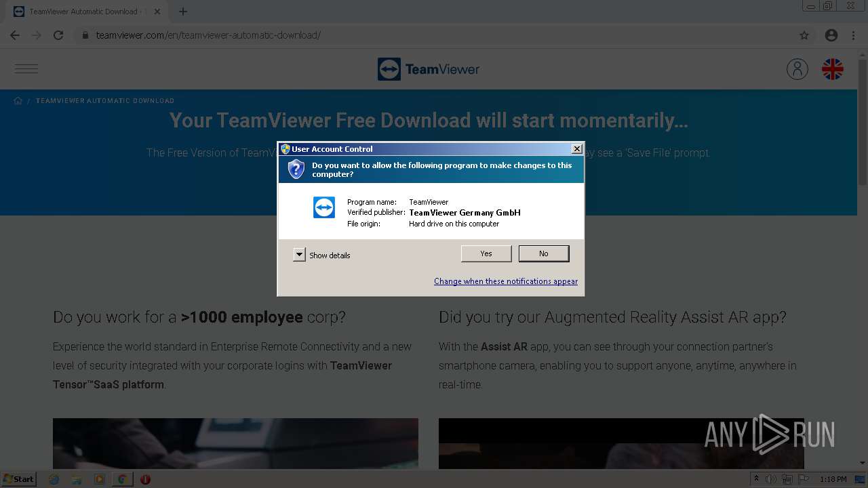
Task: Open the red Opera-like taskbar icon
Action: [x=145, y=479]
